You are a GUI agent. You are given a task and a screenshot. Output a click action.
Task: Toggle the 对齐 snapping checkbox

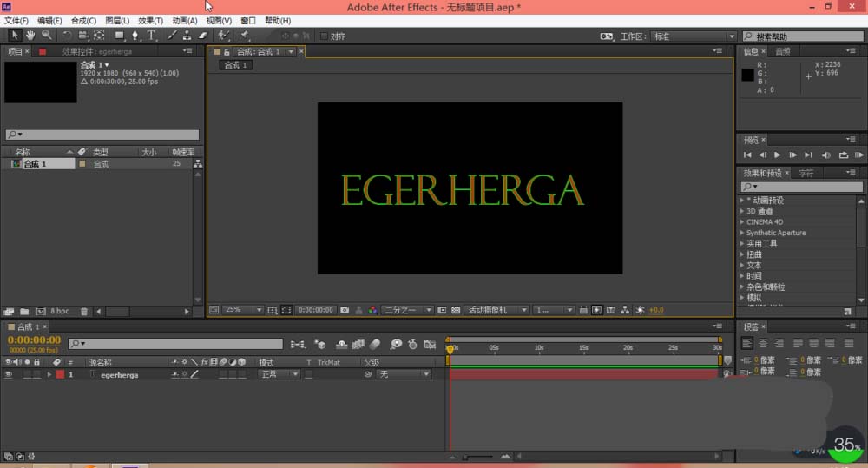324,36
